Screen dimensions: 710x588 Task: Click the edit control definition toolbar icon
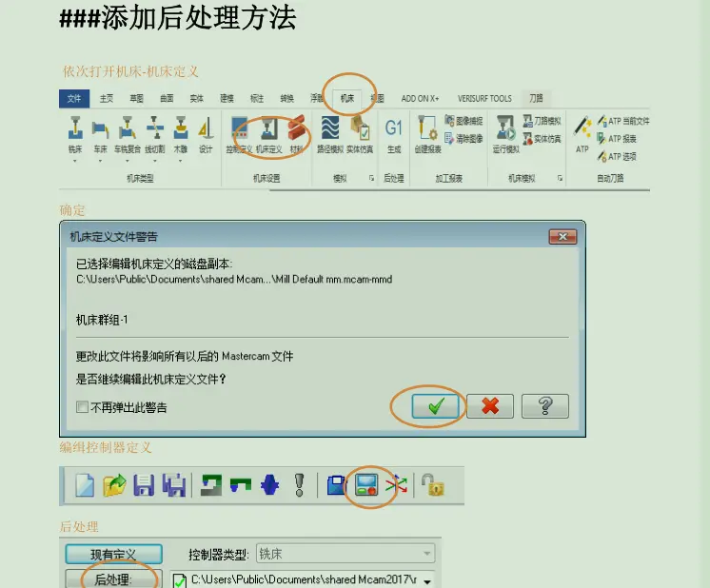coord(366,485)
